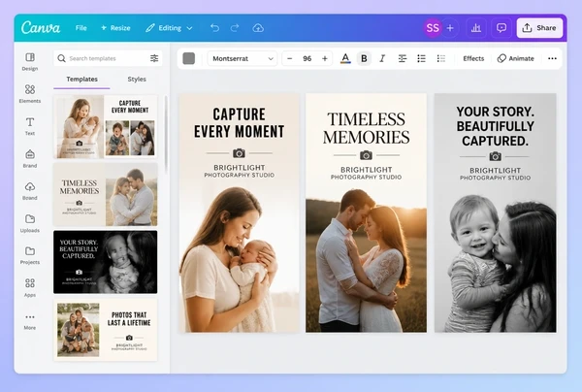Open template search filter settings

154,58
